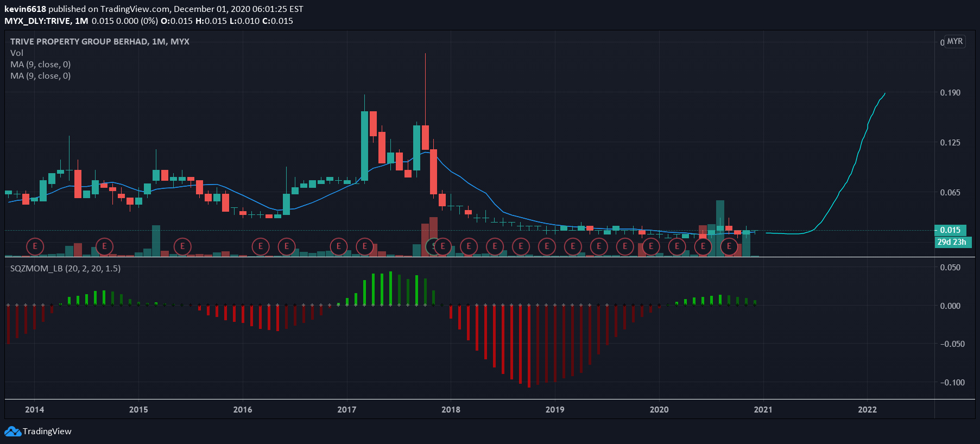This screenshot has height=444, width=980.
Task: Select the second MA (9, close, 0) label
Action: [41, 76]
